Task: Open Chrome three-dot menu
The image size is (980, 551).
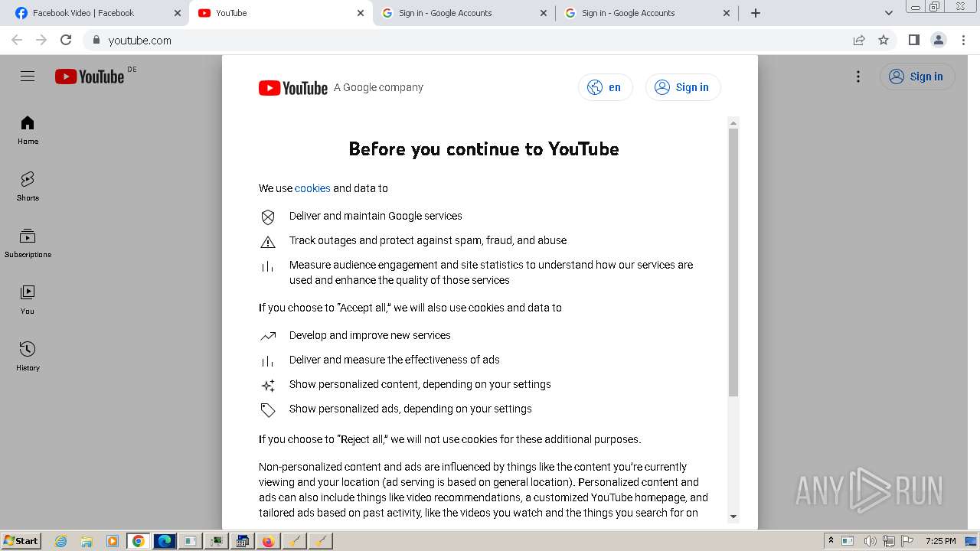Action: click(962, 40)
